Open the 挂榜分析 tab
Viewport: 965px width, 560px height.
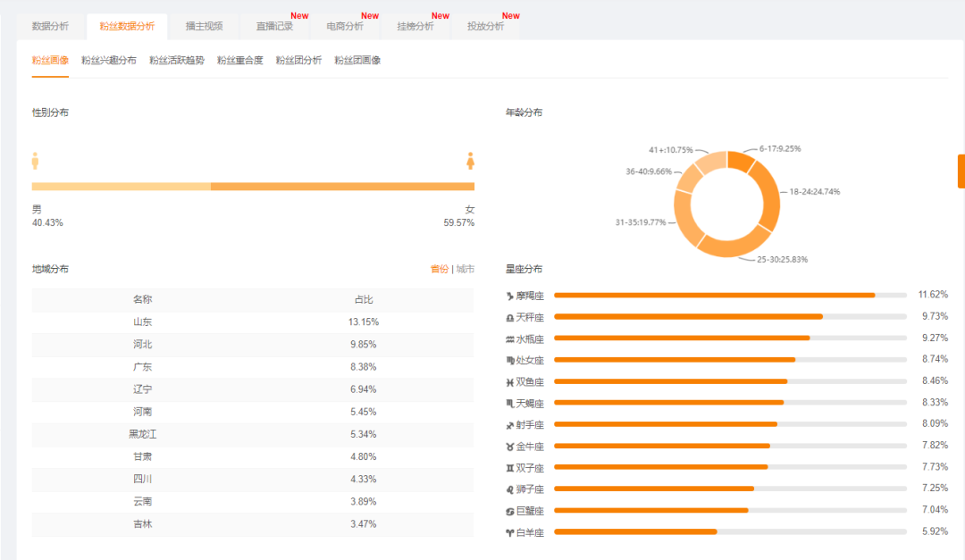(x=415, y=27)
